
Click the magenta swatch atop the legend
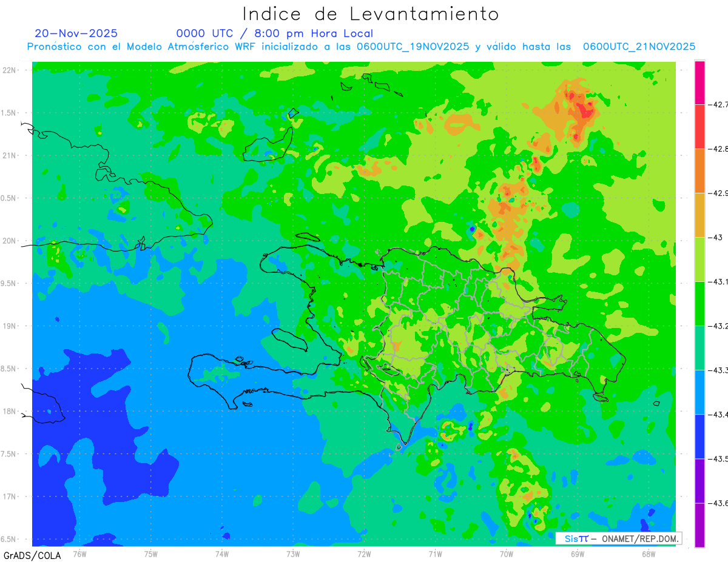(x=700, y=82)
